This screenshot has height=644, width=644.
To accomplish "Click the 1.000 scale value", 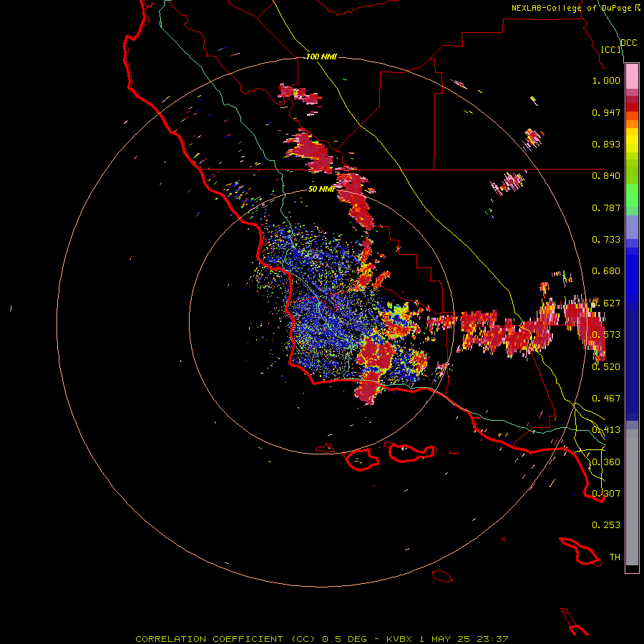I will (606, 81).
